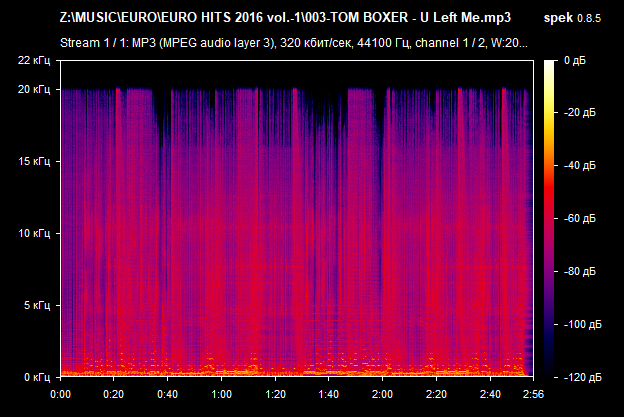624x417 pixels.
Task: Click the dB color gradient legend bar
Action: click(x=549, y=218)
